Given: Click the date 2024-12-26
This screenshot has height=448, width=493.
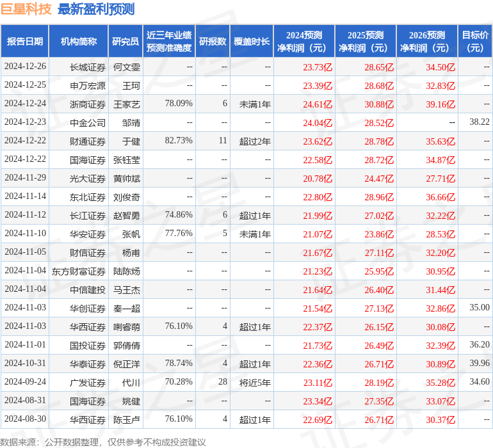Looking at the screenshot, I should click(x=25, y=67).
